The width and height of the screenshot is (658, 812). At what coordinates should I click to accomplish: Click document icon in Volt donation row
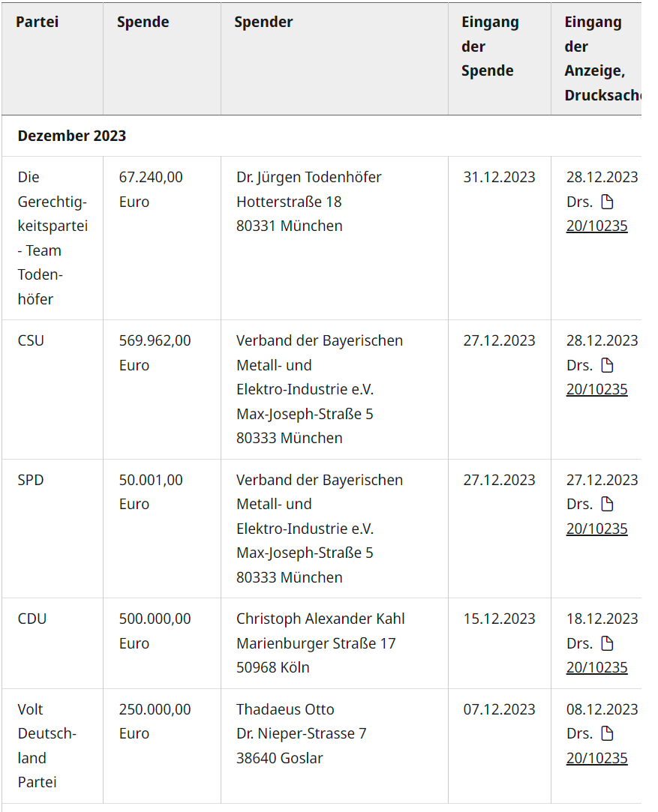607,734
